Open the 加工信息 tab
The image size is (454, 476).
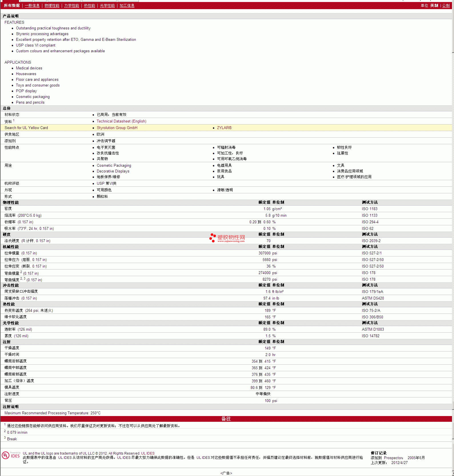click(127, 6)
